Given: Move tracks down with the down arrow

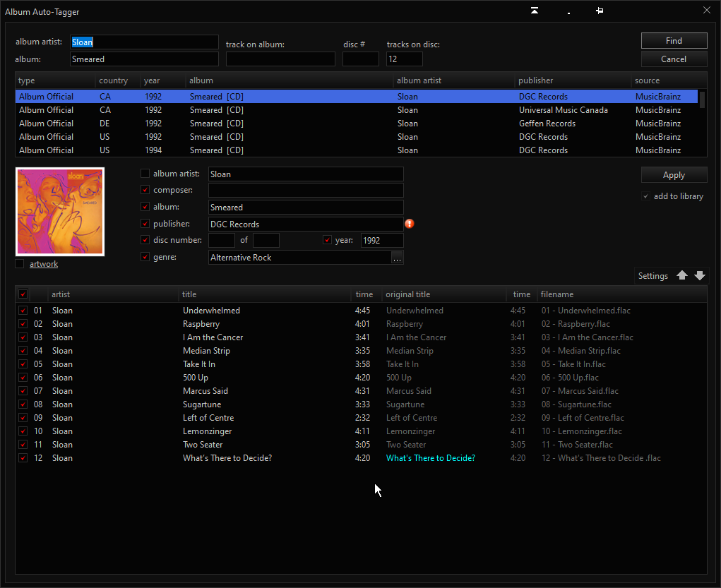Looking at the screenshot, I should click(700, 275).
